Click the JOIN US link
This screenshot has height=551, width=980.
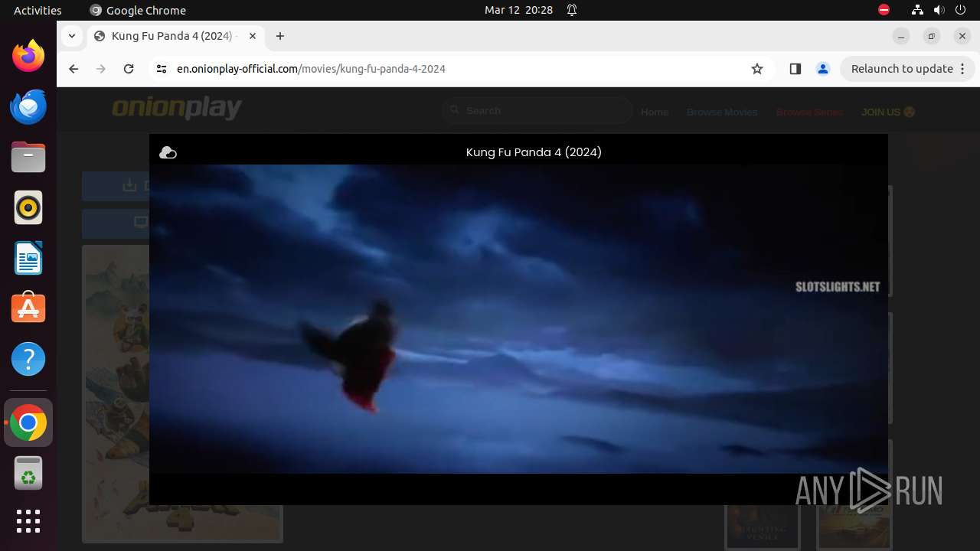coord(888,112)
